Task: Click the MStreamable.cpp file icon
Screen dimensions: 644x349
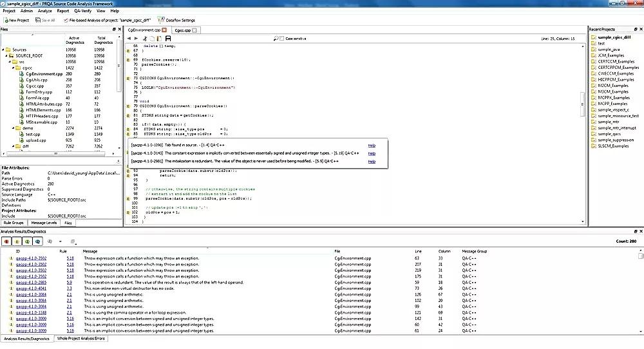Action: [x=21, y=122]
